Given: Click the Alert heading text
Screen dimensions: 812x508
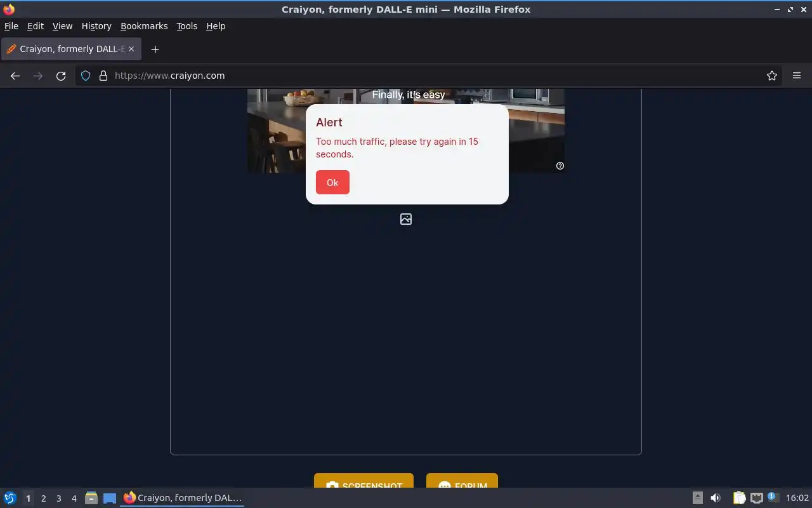Looking at the screenshot, I should tap(329, 123).
